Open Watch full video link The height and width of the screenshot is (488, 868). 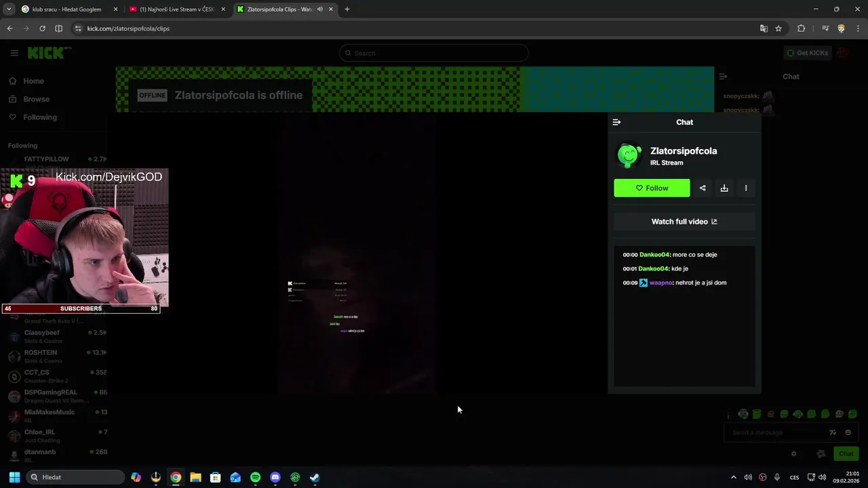pos(684,222)
